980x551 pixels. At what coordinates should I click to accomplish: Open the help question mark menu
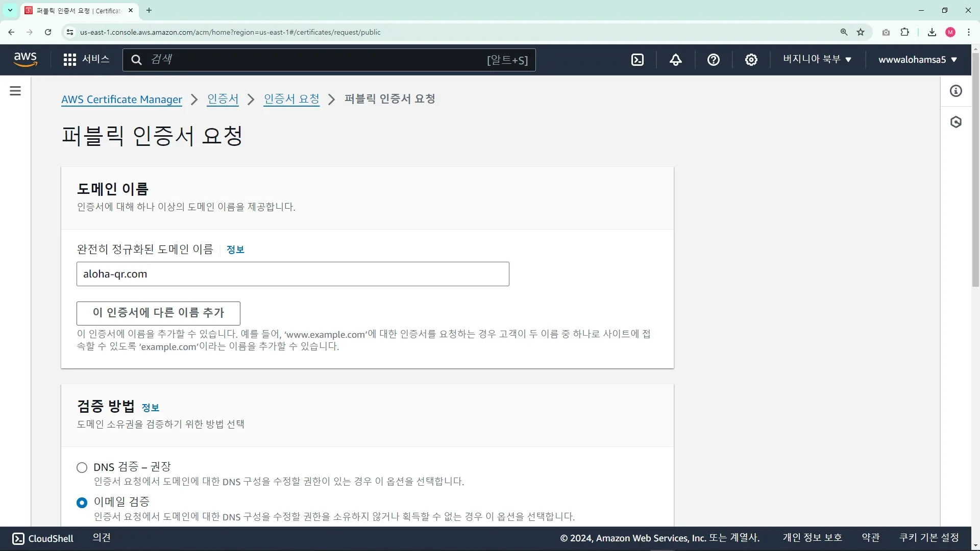(713, 60)
